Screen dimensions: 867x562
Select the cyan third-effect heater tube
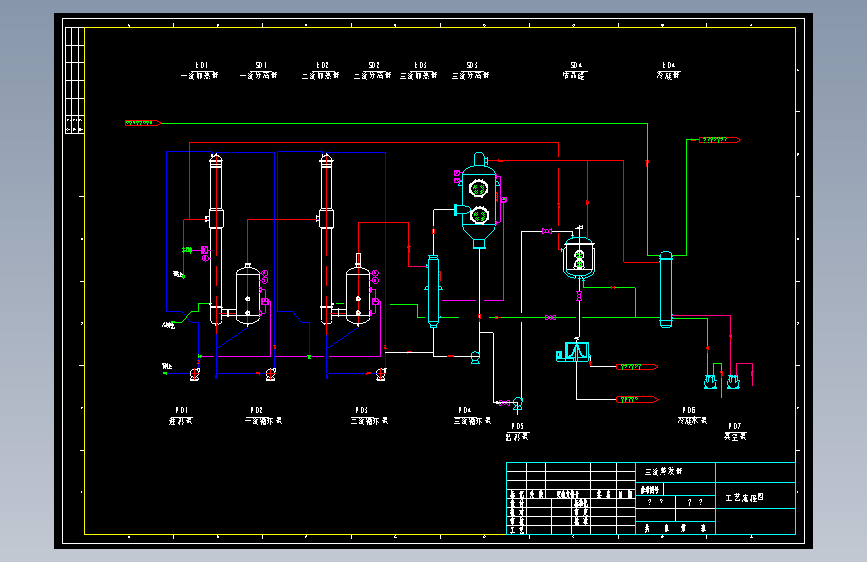pyautogui.click(x=434, y=292)
